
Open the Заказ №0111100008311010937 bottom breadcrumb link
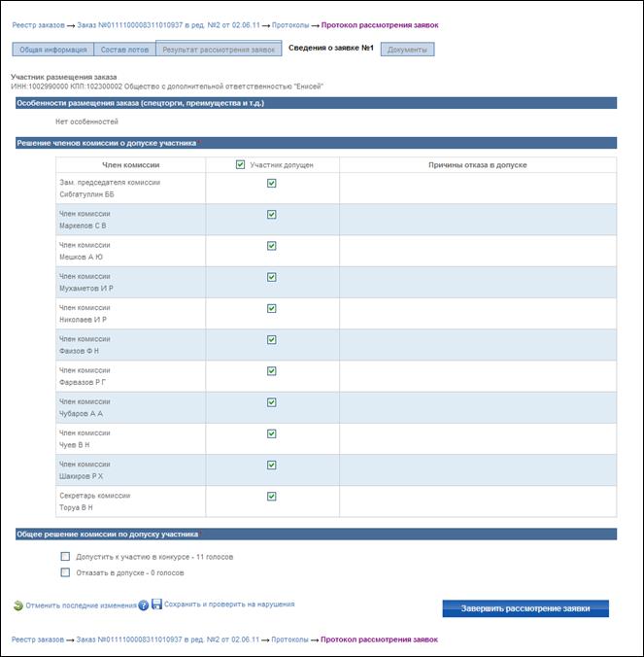pyautogui.click(x=168, y=640)
